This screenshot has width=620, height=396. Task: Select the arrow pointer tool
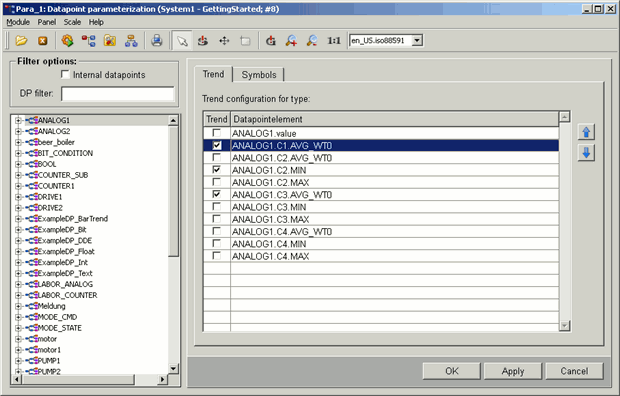tap(182, 40)
